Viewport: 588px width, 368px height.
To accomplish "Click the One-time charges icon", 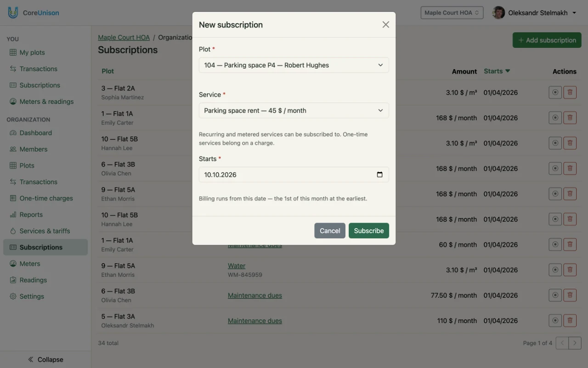I will coord(13,198).
